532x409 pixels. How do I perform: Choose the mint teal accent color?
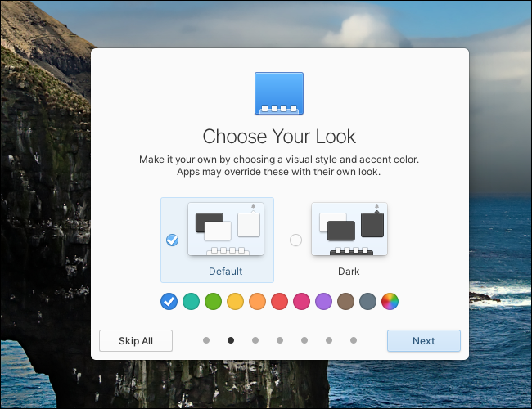coord(191,301)
